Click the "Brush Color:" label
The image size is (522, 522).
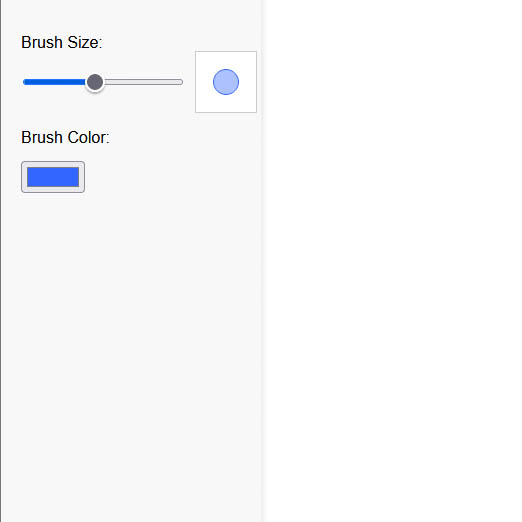coord(65,137)
